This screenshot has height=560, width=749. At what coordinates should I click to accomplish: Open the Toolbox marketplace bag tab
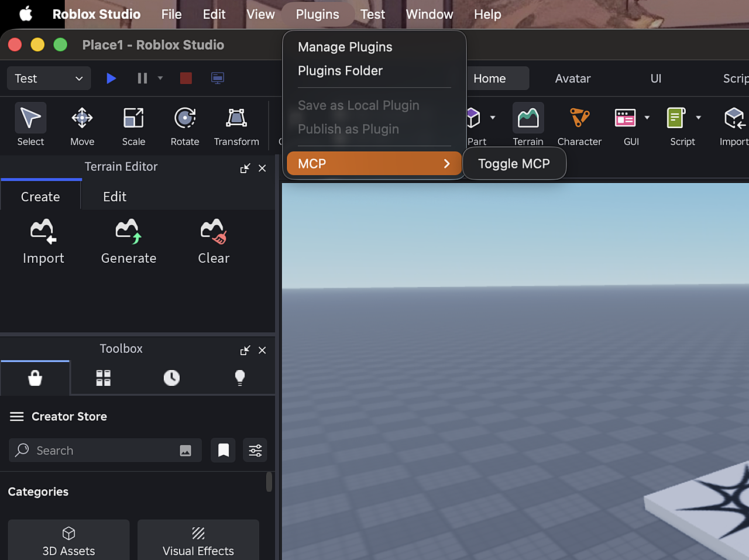[x=35, y=378]
